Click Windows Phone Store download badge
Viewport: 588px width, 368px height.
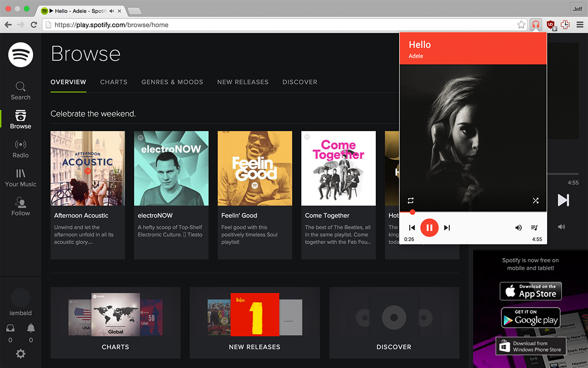point(531,346)
